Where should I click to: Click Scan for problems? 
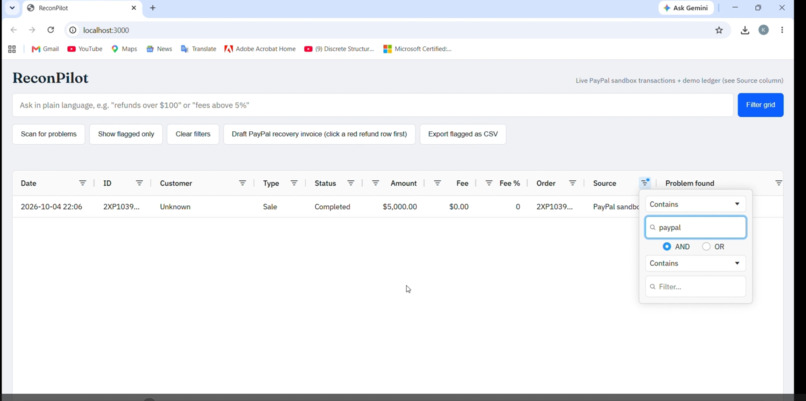pos(48,134)
